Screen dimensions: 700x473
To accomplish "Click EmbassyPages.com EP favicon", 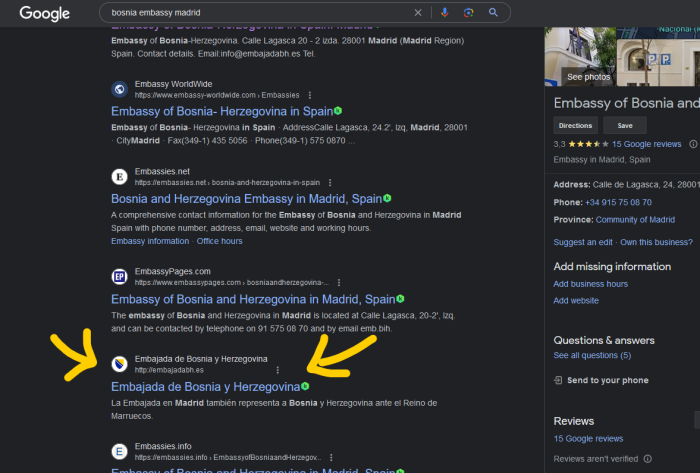I will click(x=119, y=277).
